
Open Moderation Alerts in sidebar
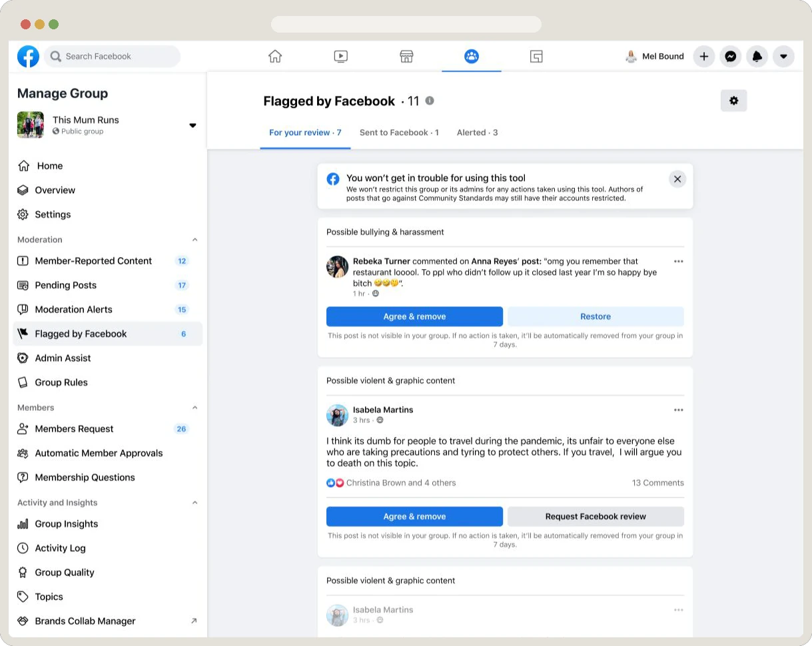click(x=107, y=310)
